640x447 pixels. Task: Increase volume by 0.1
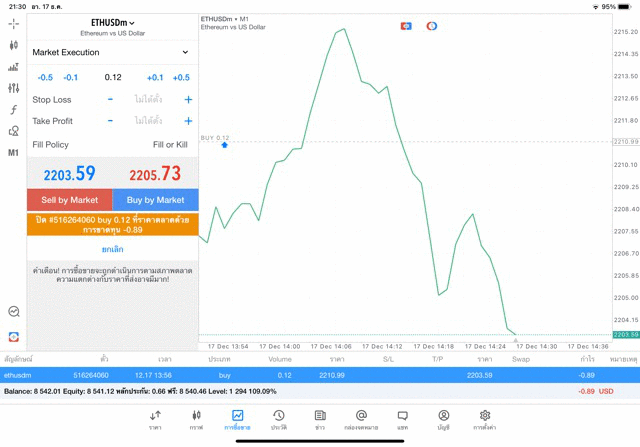tap(155, 78)
